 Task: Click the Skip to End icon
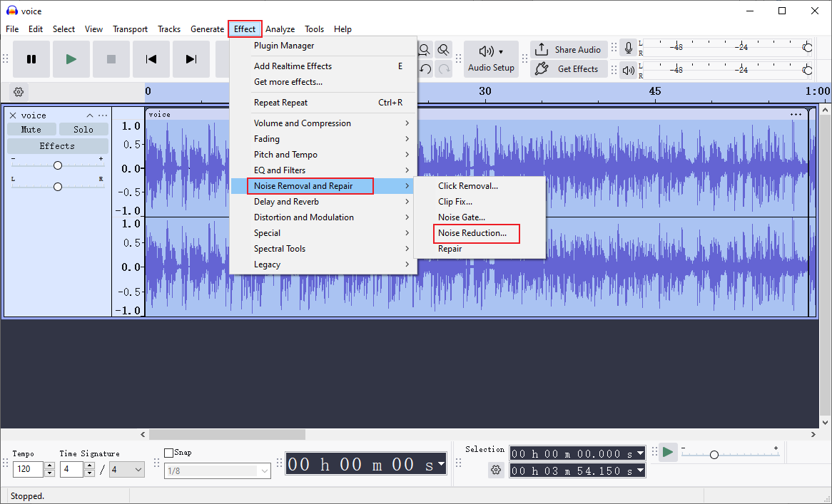click(191, 59)
